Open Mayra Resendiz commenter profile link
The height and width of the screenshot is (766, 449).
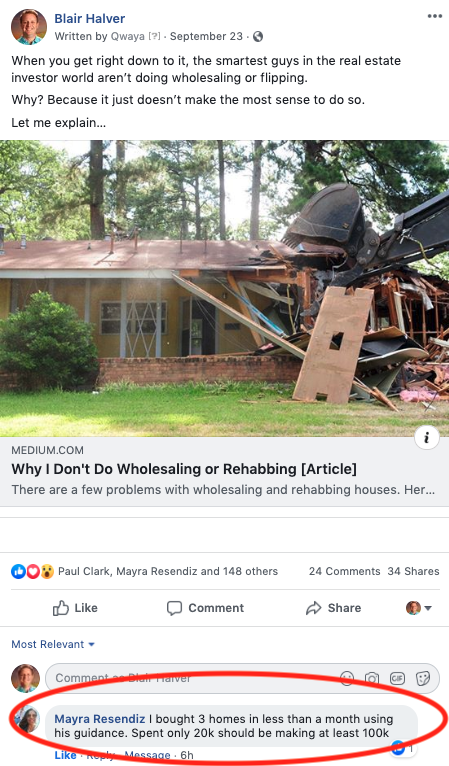pyautogui.click(x=100, y=719)
